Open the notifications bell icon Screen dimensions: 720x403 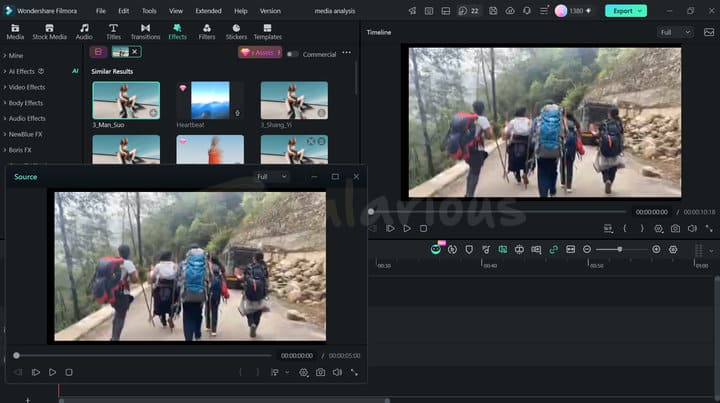527,11
